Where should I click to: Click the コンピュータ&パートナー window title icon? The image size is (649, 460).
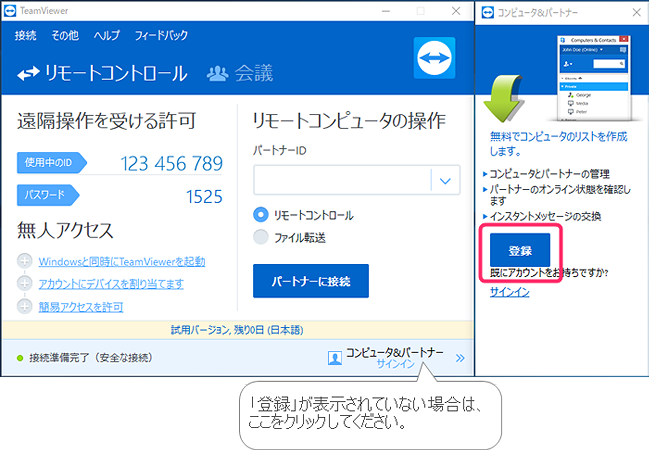pos(488,12)
